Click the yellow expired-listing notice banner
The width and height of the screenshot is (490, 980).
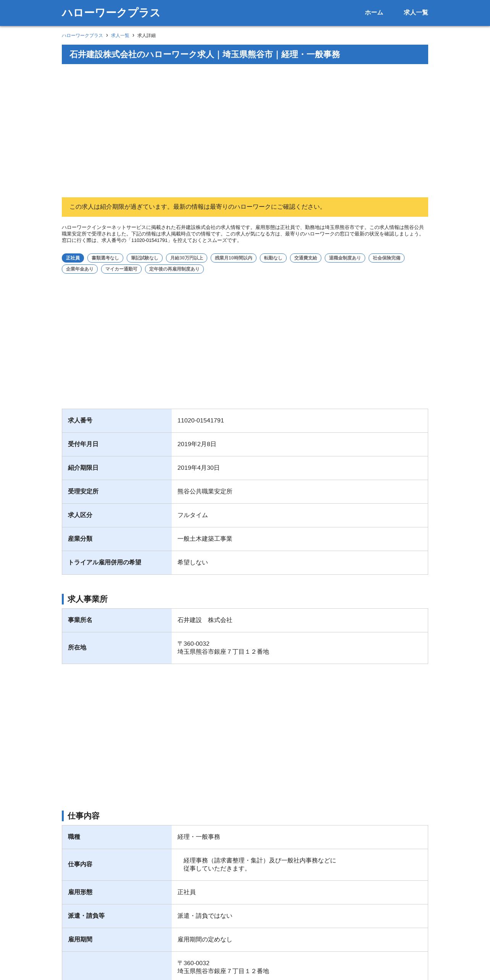tap(245, 207)
